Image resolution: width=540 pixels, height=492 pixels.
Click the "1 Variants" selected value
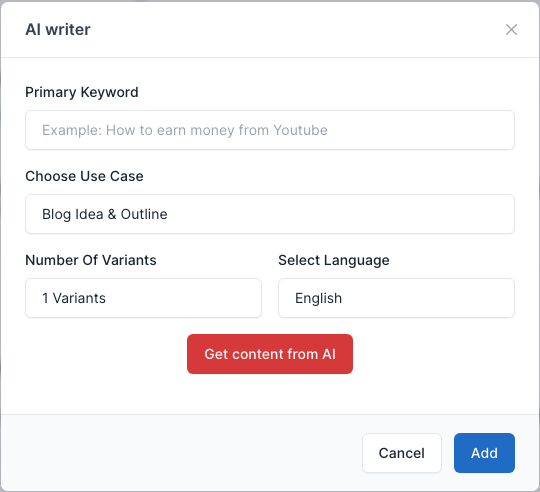74,298
